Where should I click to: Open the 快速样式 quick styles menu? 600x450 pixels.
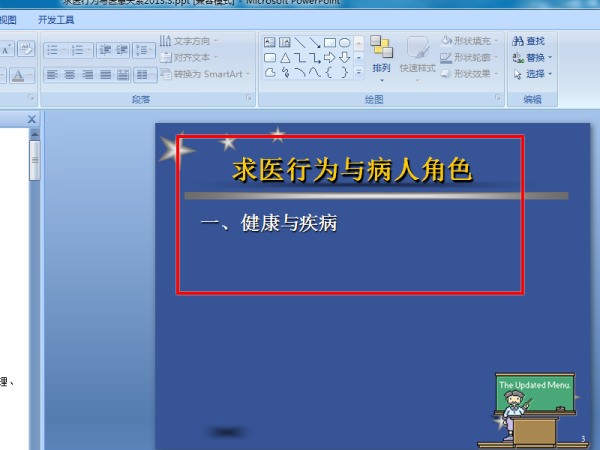417,59
